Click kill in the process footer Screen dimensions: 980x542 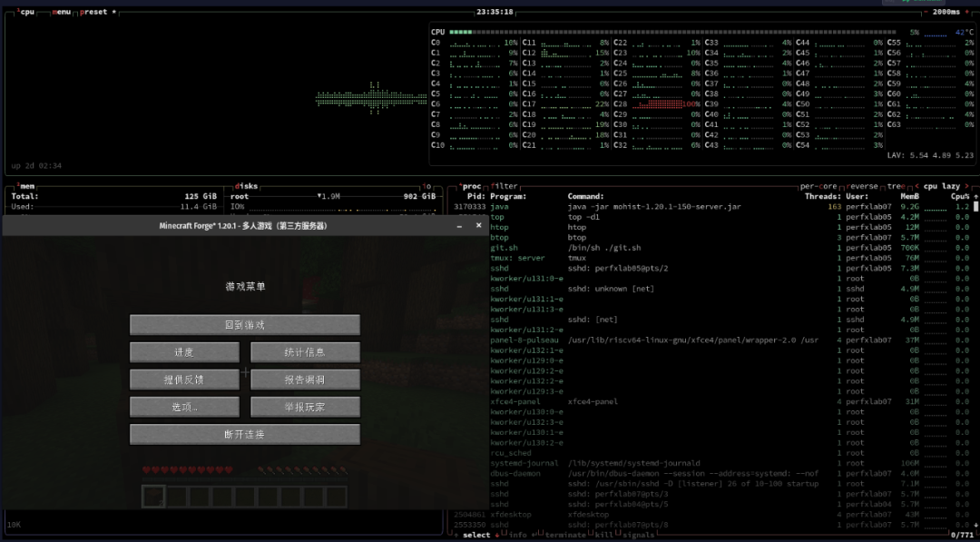point(602,535)
